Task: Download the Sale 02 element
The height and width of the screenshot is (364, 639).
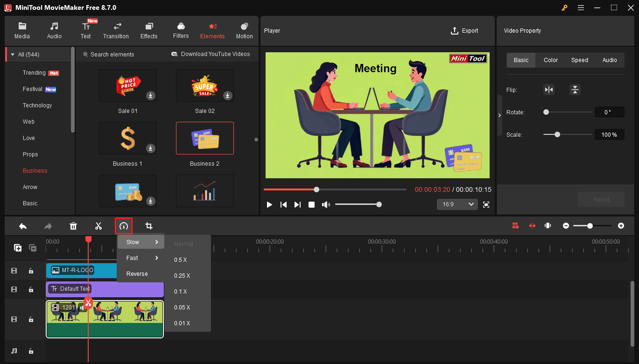Action: [227, 96]
